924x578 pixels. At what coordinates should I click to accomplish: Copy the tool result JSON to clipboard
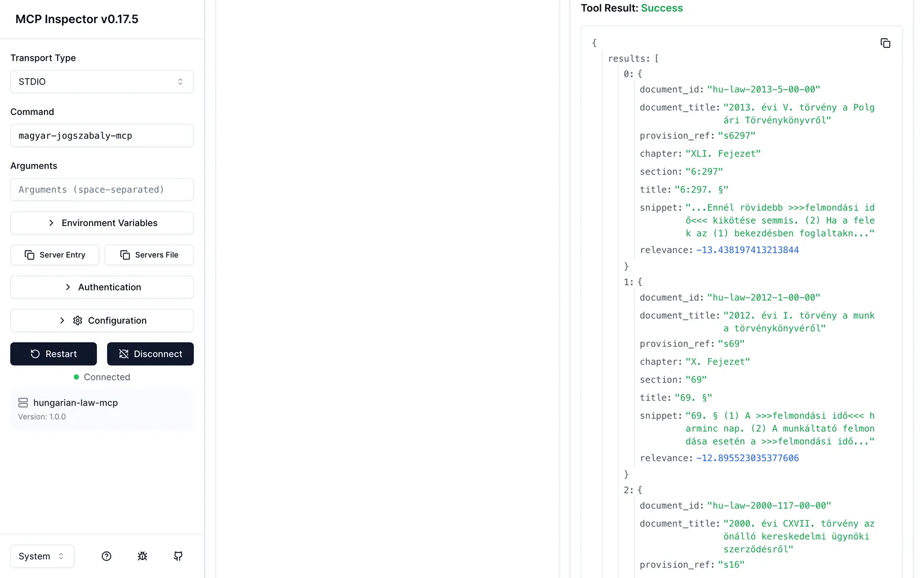click(x=885, y=43)
